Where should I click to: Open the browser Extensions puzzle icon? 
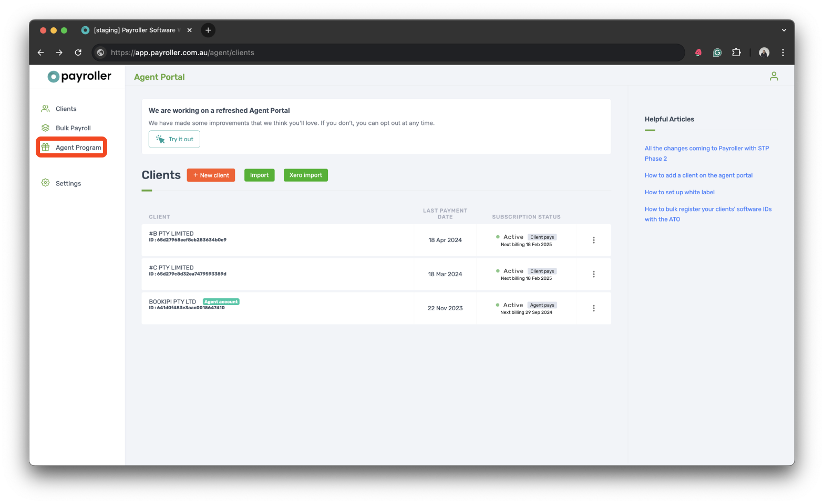(x=736, y=52)
